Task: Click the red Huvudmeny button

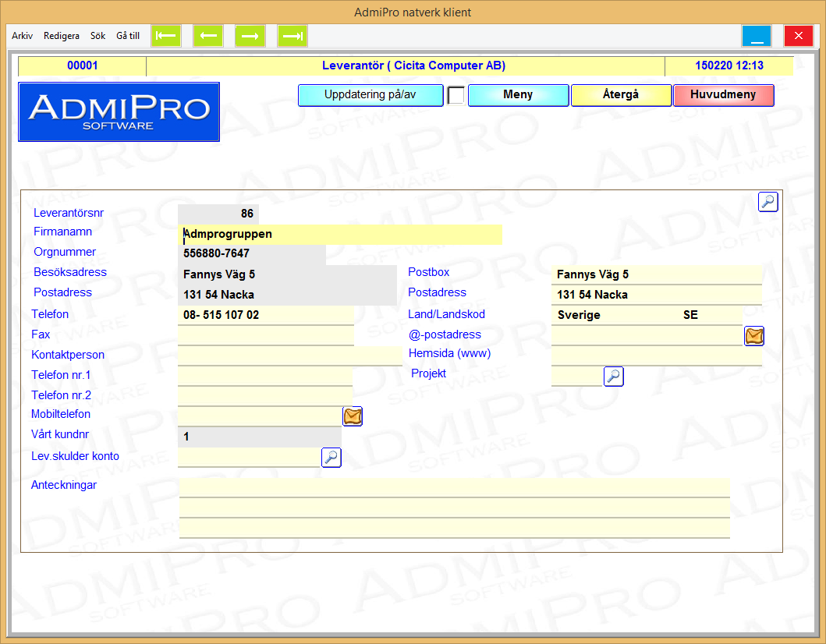Action: [724, 95]
